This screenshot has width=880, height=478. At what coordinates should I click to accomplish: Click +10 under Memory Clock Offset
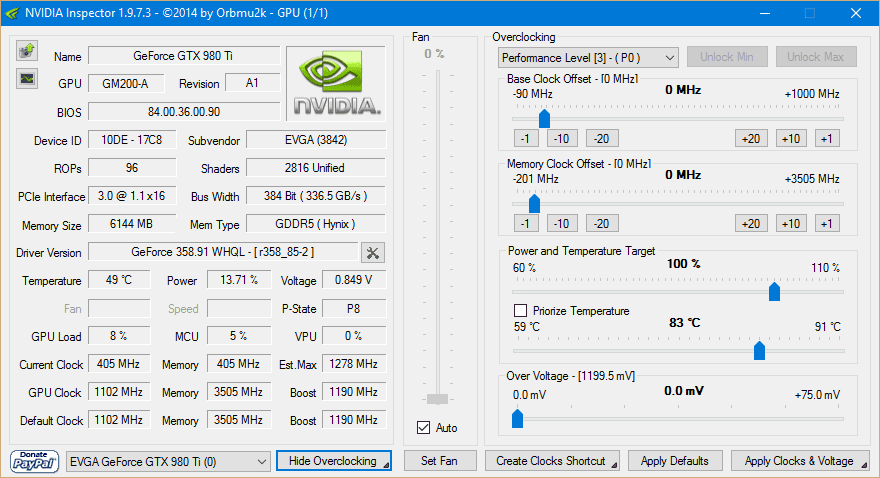point(791,224)
